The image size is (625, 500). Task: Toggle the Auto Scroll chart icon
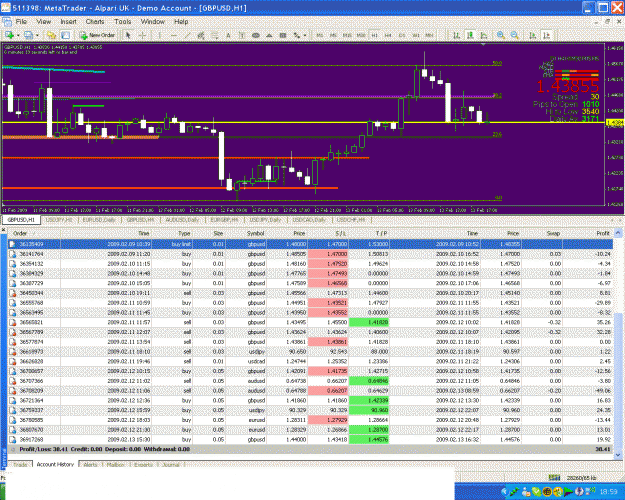click(533, 35)
